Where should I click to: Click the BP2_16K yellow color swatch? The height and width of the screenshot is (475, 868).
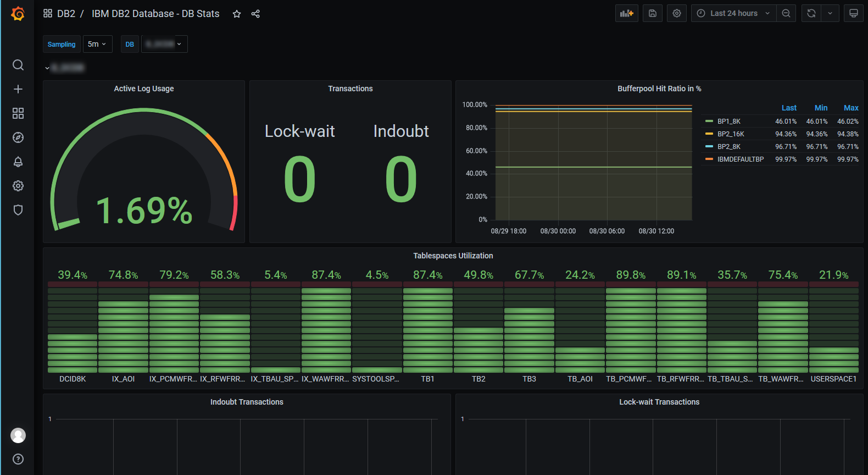click(709, 134)
